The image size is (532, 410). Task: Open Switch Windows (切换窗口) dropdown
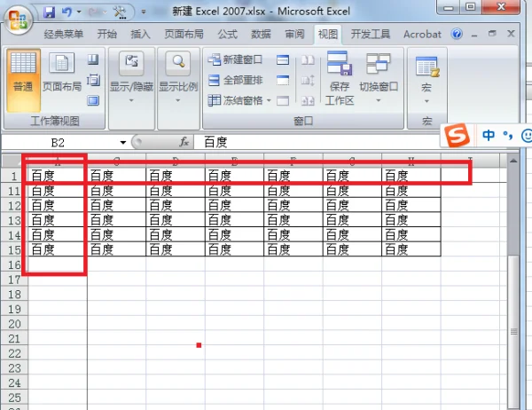click(x=379, y=77)
